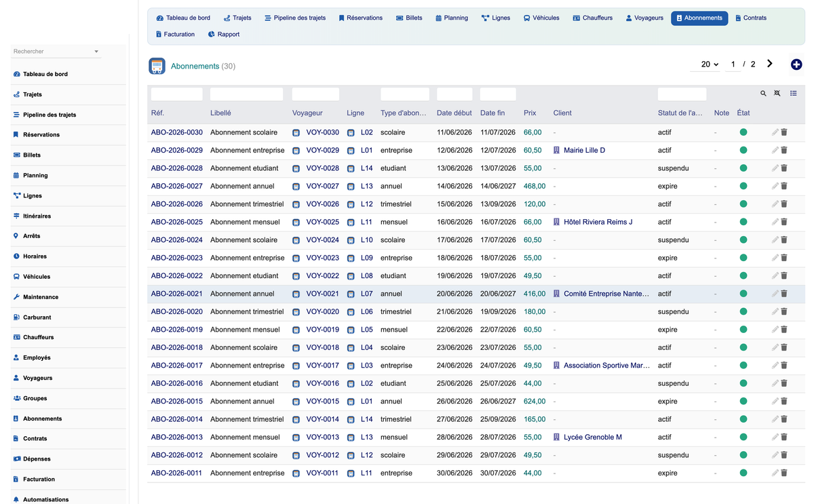Viewport: 814px width, 504px height.
Task: Open the Tableau de bord top tab
Action: pos(183,18)
